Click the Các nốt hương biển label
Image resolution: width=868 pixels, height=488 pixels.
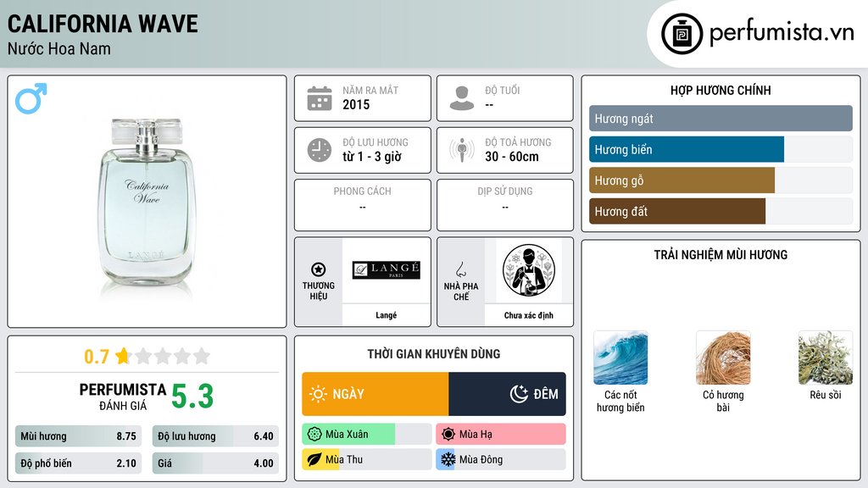620,401
